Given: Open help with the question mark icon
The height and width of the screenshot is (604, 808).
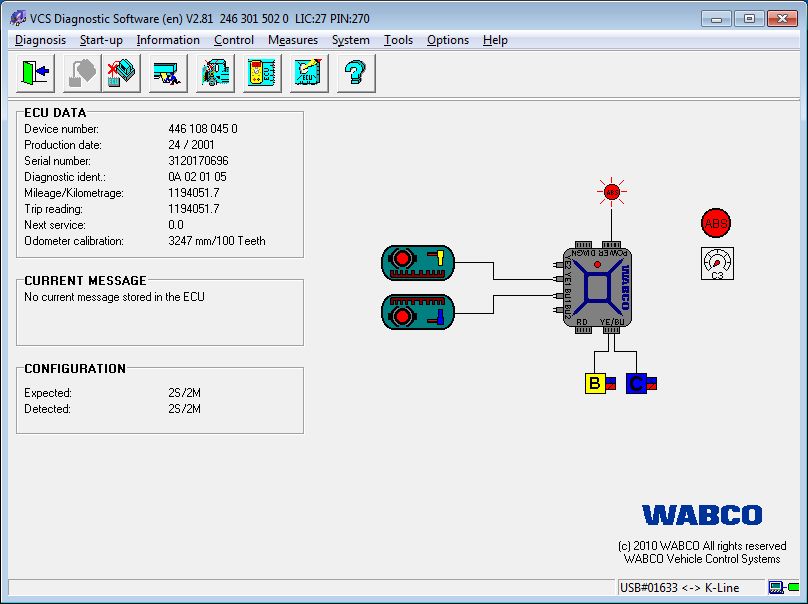Looking at the screenshot, I should click(356, 73).
